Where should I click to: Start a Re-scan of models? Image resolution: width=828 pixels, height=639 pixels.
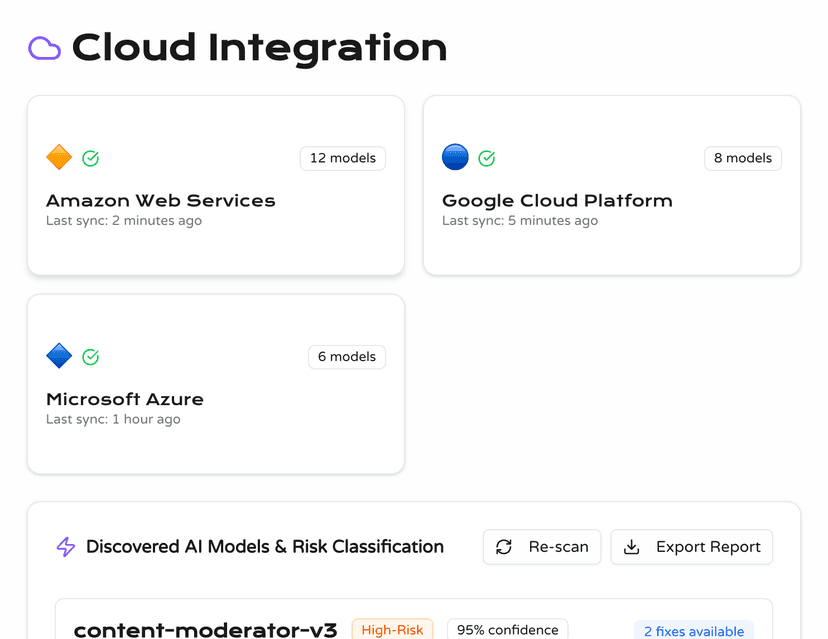pyautogui.click(x=542, y=547)
